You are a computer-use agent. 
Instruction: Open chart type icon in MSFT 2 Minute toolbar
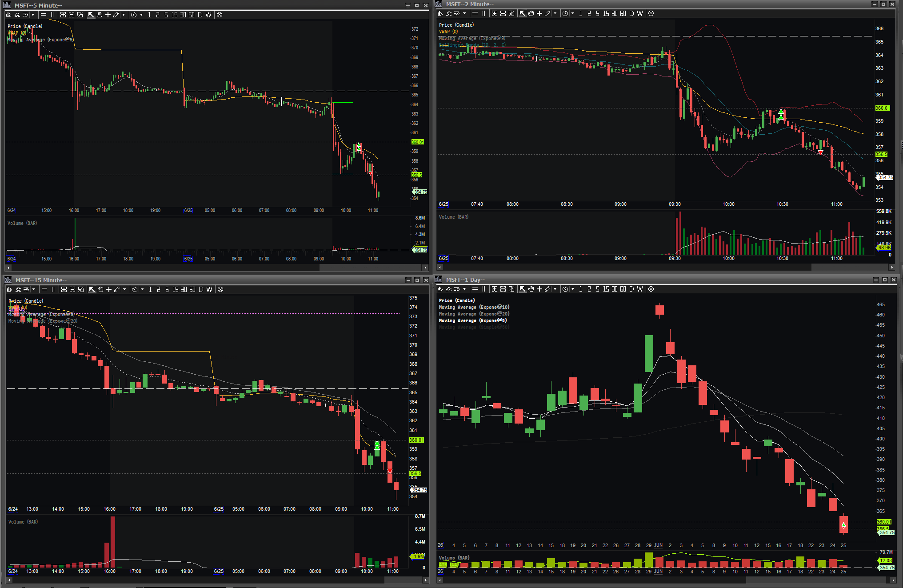click(x=440, y=13)
